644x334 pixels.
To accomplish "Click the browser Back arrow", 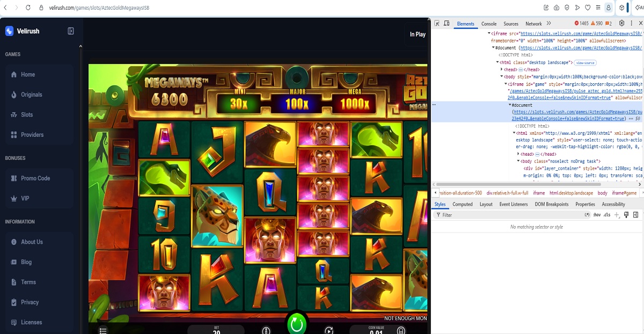I will coord(5,8).
